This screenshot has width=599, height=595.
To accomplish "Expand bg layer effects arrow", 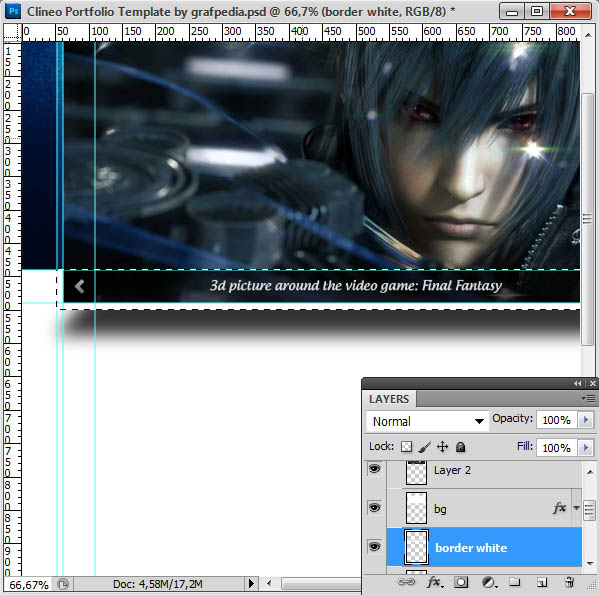I will [x=576, y=508].
